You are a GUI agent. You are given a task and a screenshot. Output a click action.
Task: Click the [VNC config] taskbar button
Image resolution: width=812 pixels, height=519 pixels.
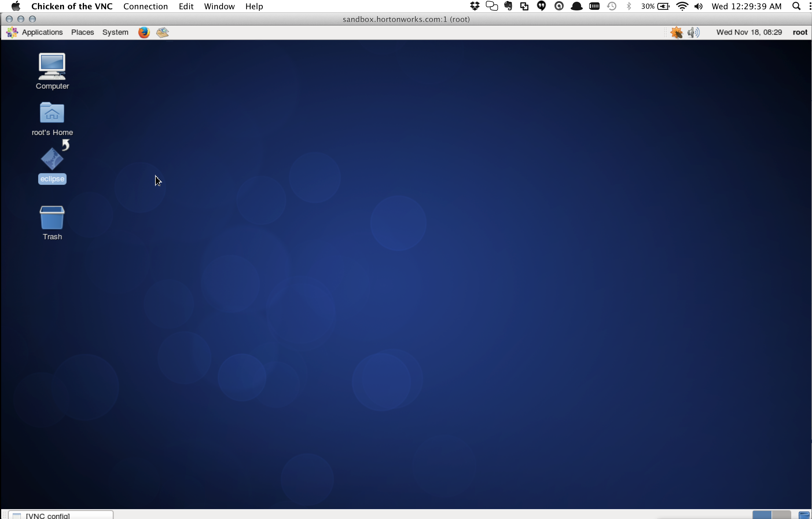[61, 515]
